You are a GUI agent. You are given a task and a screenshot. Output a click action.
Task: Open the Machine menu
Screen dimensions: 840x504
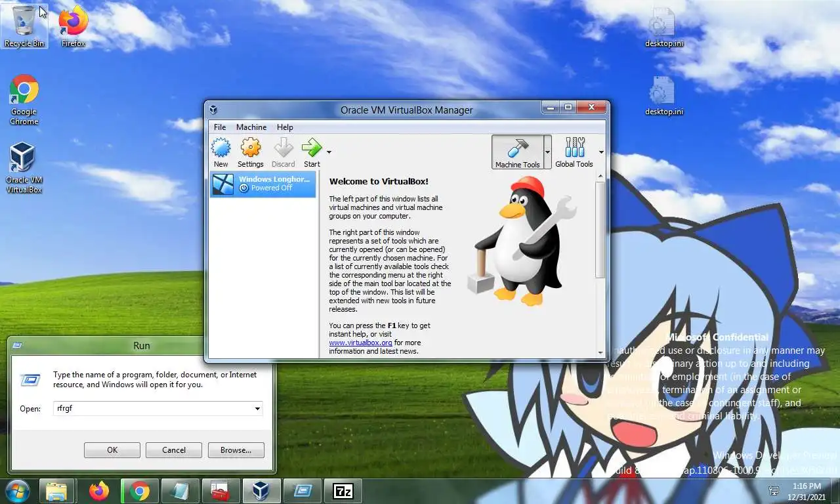pyautogui.click(x=251, y=127)
